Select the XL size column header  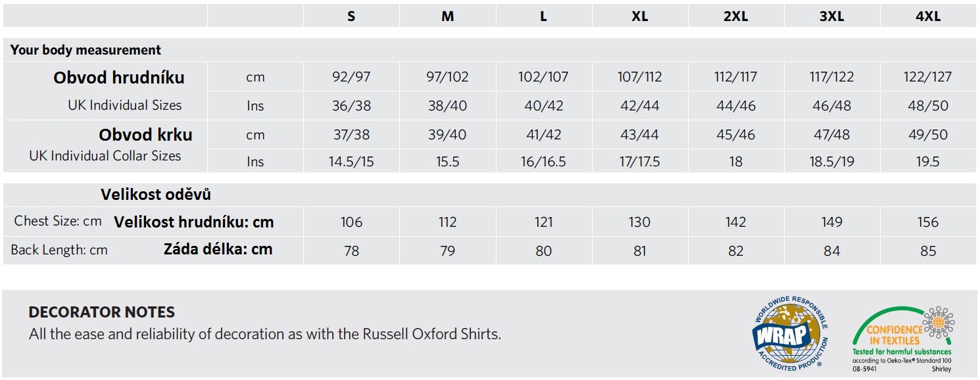pos(640,16)
